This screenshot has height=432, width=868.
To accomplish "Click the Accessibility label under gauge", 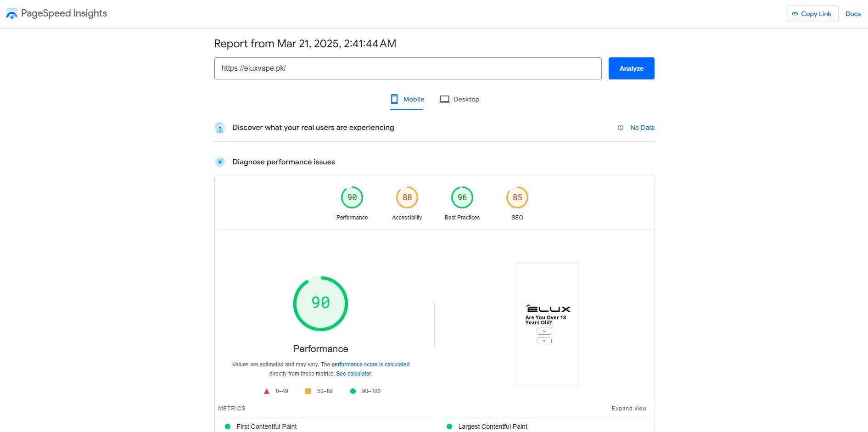I will pyautogui.click(x=407, y=218).
